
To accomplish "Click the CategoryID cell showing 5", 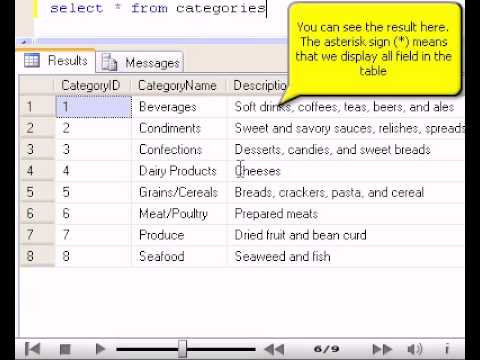I will pos(94,192).
